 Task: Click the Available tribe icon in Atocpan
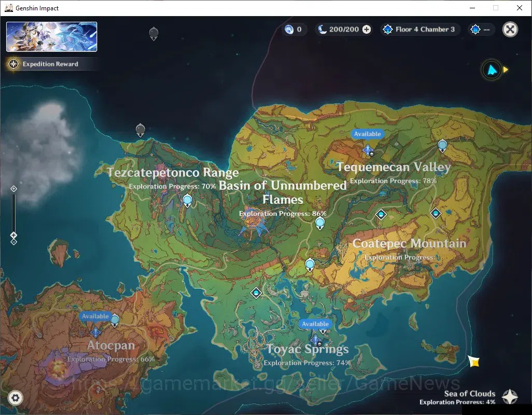(96, 332)
